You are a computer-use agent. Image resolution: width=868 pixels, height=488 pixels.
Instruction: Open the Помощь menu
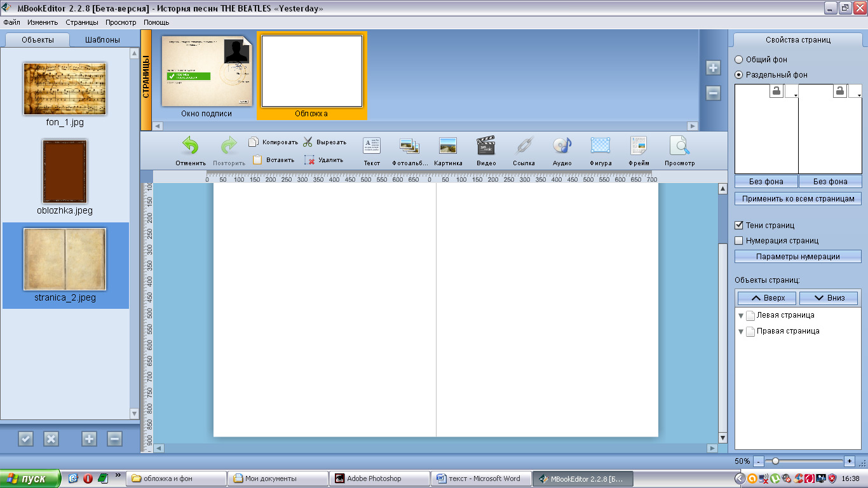pos(156,22)
